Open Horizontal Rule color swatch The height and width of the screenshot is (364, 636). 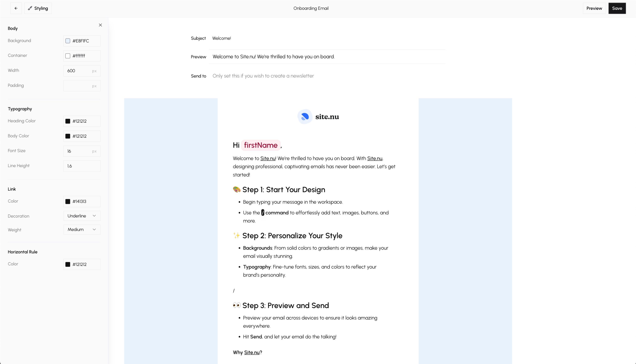[x=68, y=265]
